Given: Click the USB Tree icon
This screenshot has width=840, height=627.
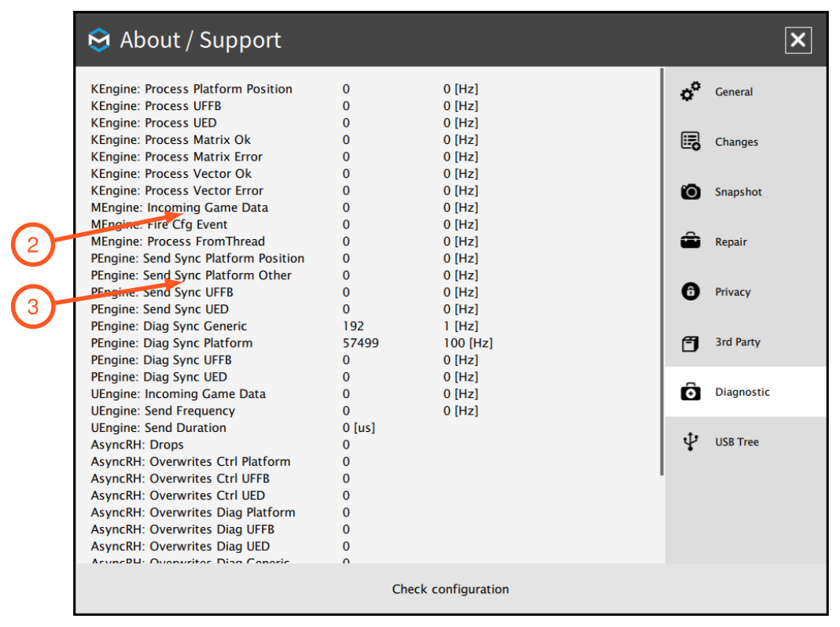Looking at the screenshot, I should [691, 441].
